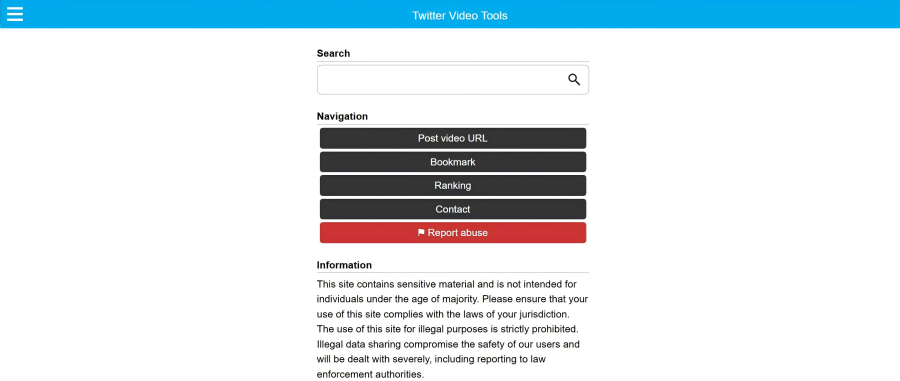Click the red Report abuse button
900x381 pixels.
pos(453,233)
